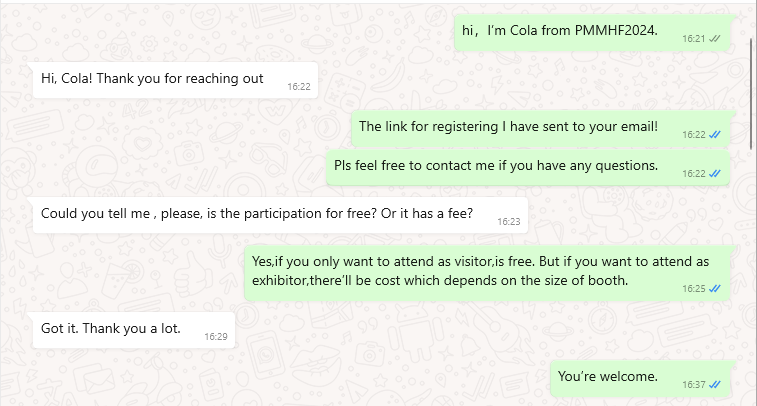The width and height of the screenshot is (757, 406).
Task: Click the visitor/exhibitor cost reply bubble
Action: pos(488,273)
